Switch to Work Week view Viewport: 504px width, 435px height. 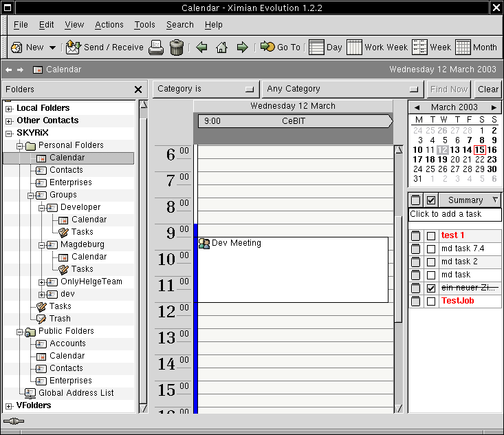[377, 47]
